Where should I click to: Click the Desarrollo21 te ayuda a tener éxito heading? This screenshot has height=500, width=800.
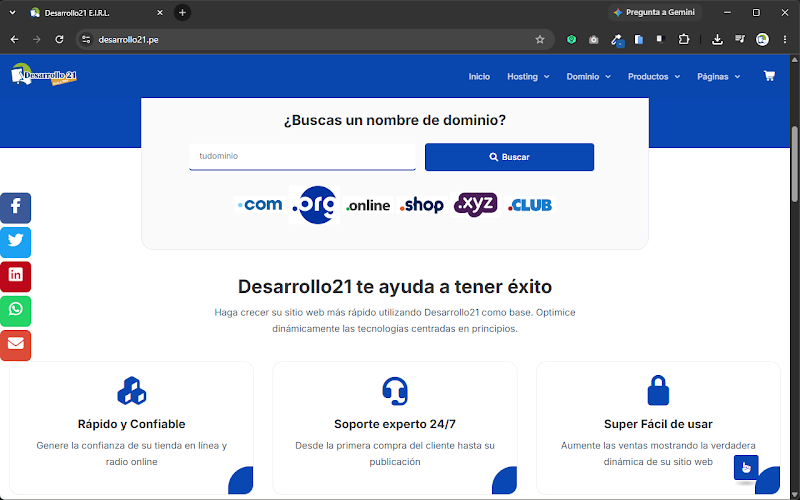395,286
